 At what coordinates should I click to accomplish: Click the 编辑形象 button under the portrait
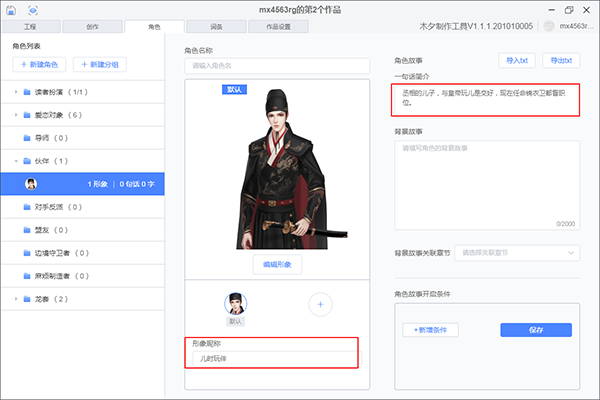coord(277,264)
